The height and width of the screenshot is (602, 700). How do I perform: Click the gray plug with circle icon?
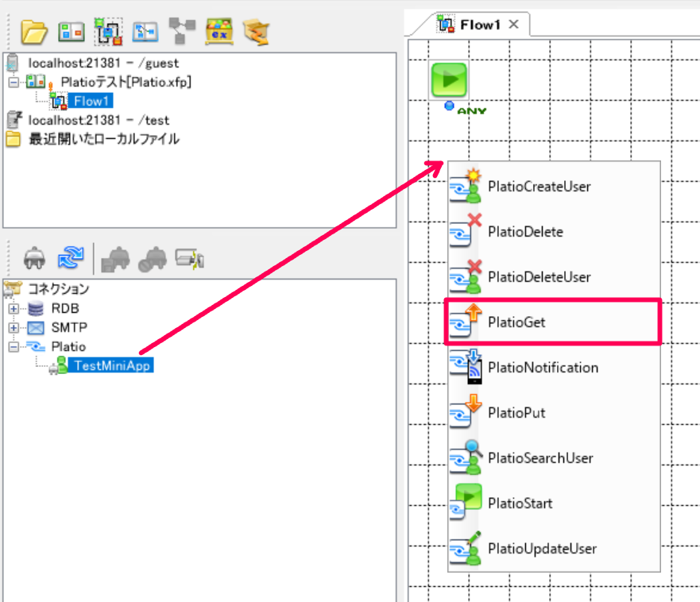153,259
